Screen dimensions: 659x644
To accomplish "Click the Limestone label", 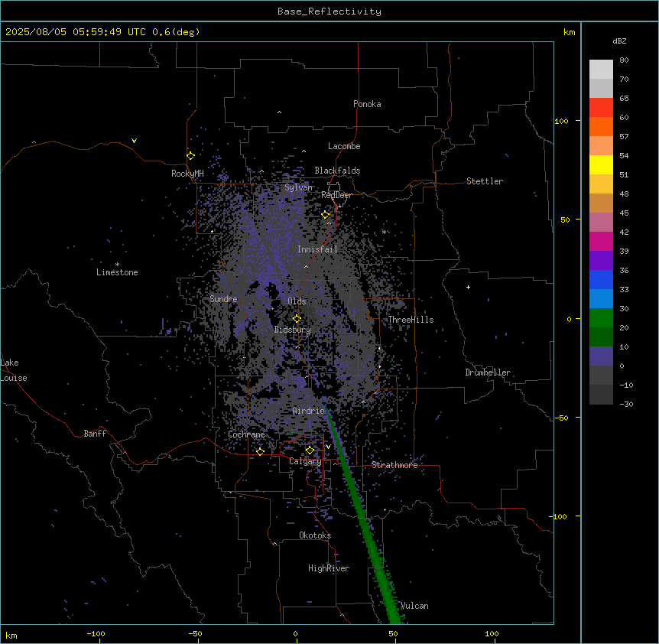I will [x=117, y=272].
